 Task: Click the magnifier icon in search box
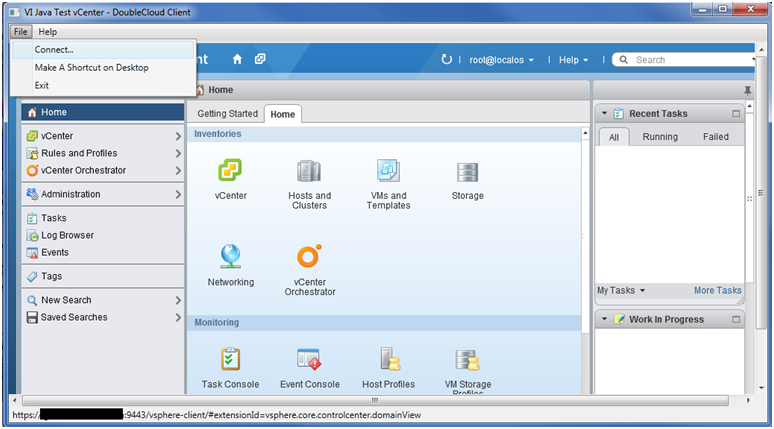623,60
